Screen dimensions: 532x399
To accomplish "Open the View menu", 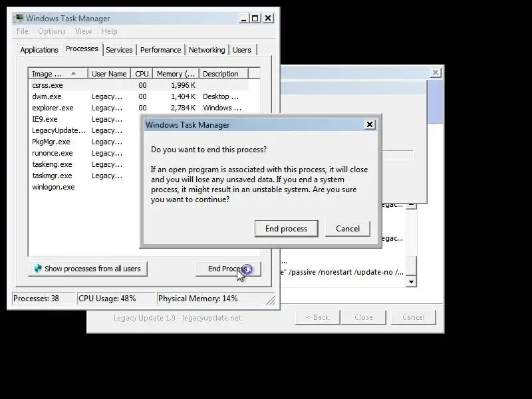I will click(83, 31).
